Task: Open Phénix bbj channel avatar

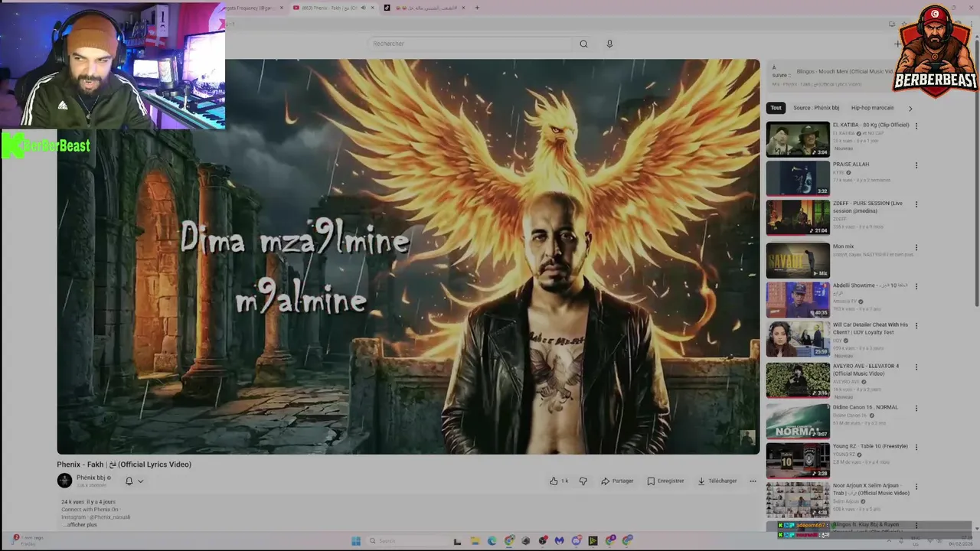Action: (x=64, y=481)
